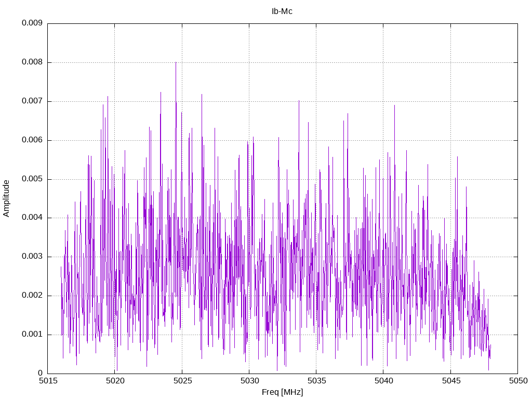Image resolution: width=532 pixels, height=399 pixels.
Task: Click the 0.003 y-axis tick label
Action: [x=32, y=257]
